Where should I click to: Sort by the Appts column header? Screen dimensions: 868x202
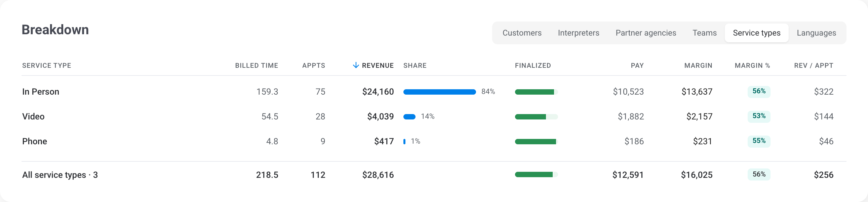313,65
